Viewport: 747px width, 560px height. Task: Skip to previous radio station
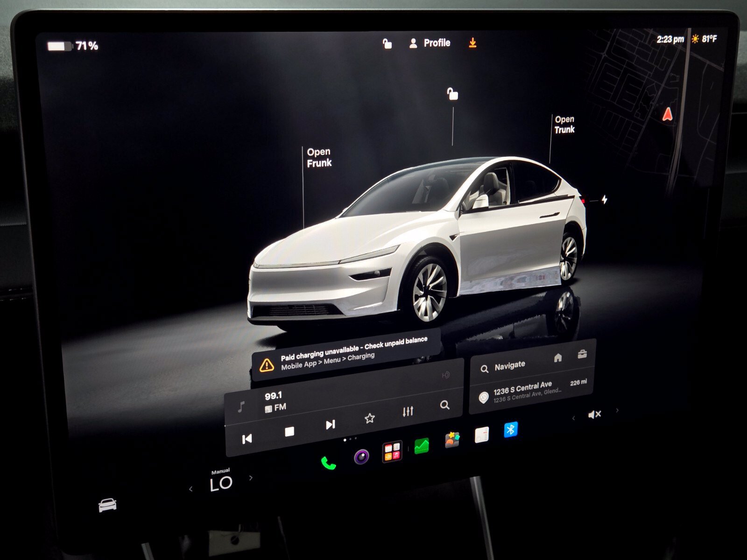tap(247, 439)
